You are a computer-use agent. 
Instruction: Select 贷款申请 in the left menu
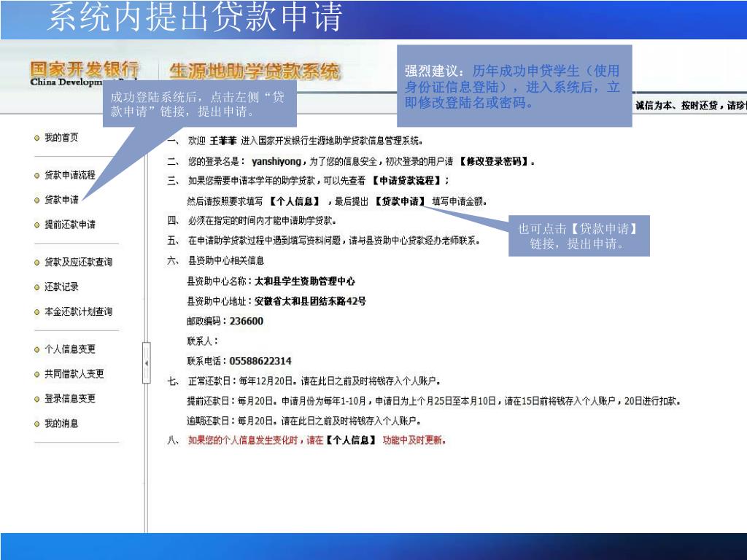61,200
